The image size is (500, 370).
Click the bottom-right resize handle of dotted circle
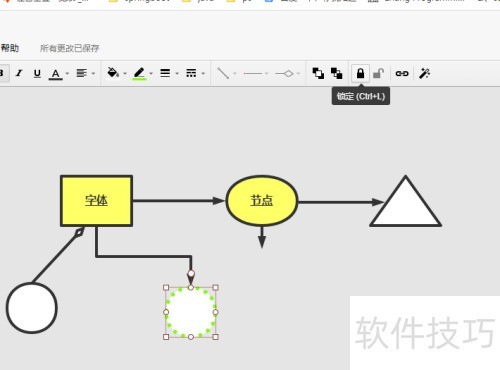(x=216, y=337)
